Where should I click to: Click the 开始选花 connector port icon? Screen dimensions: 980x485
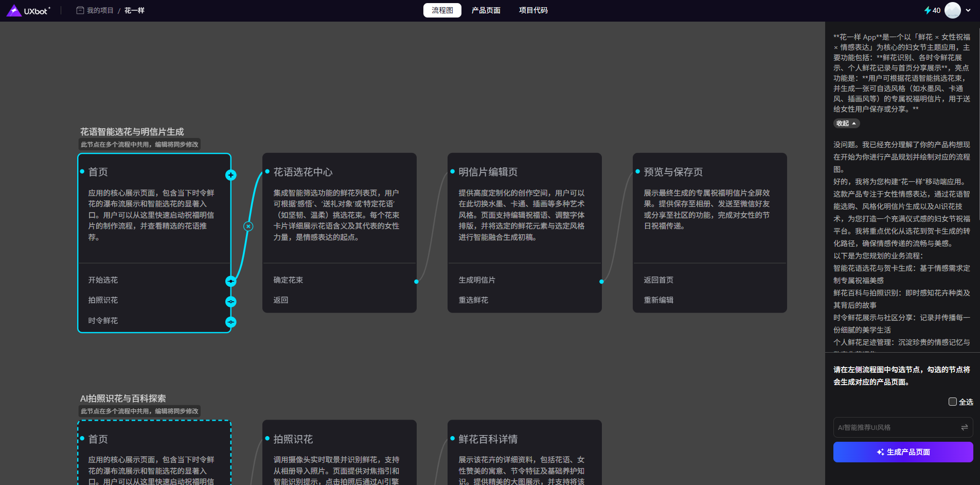click(x=231, y=281)
